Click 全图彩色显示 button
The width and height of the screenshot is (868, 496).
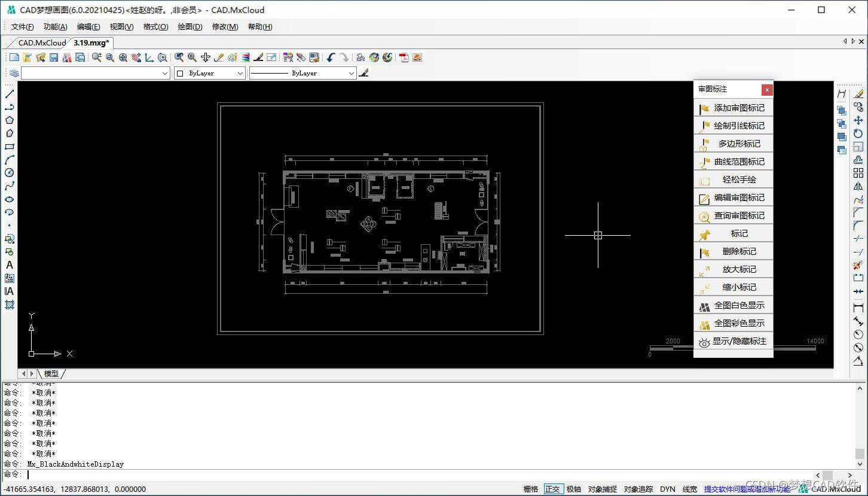pyautogui.click(x=733, y=323)
